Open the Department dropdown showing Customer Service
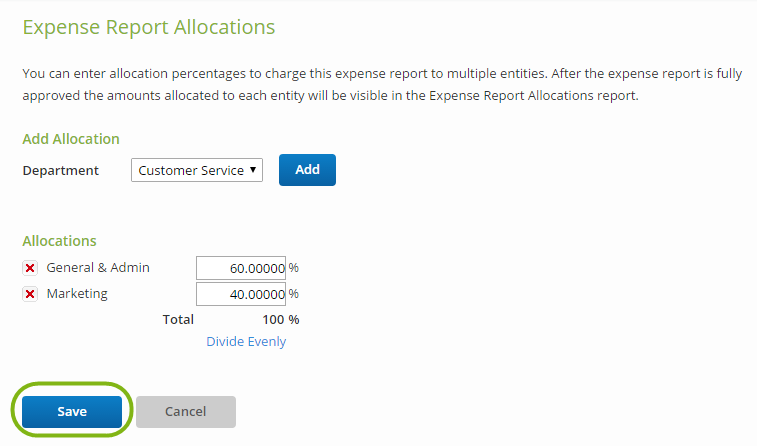The width and height of the screenshot is (757, 446). coord(197,170)
